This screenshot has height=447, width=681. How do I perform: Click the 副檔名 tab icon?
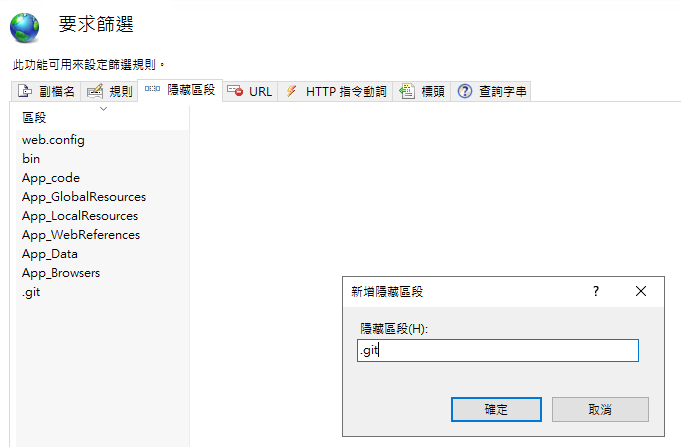tap(25, 92)
